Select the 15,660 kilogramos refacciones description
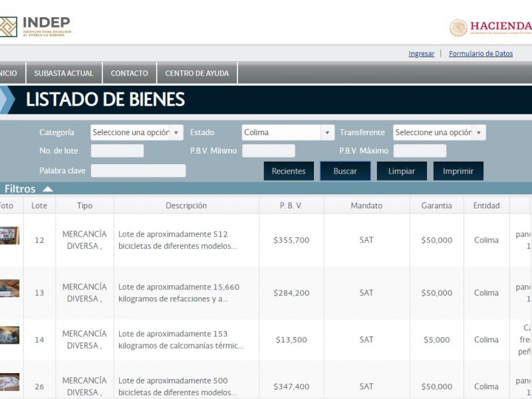The image size is (532, 399). (x=179, y=293)
